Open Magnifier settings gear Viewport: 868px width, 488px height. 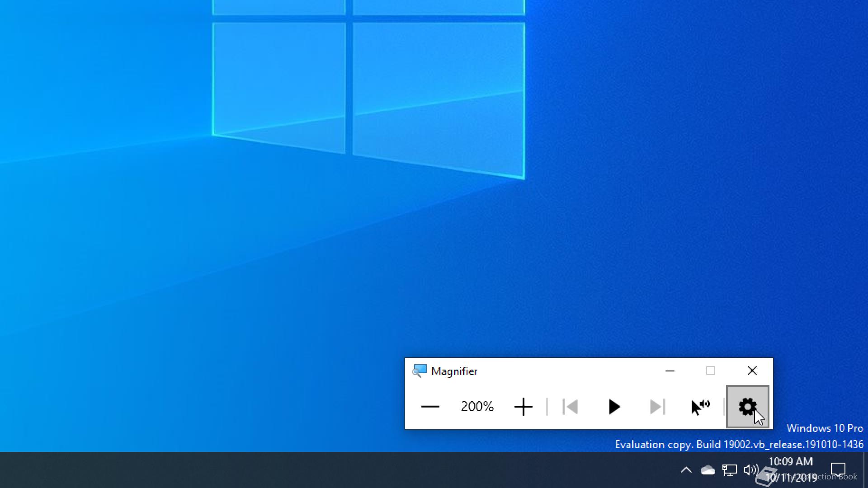coord(747,407)
